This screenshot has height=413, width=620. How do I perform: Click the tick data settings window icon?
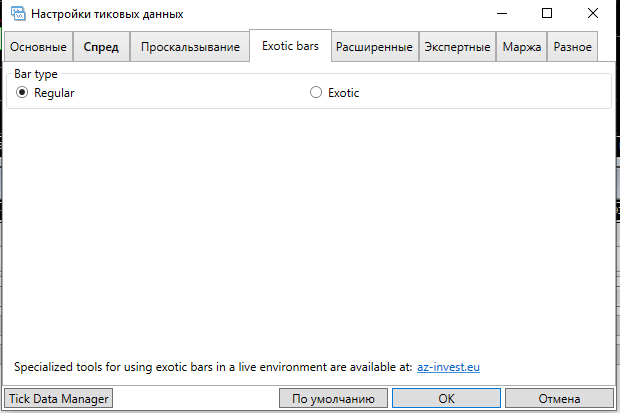coord(18,14)
